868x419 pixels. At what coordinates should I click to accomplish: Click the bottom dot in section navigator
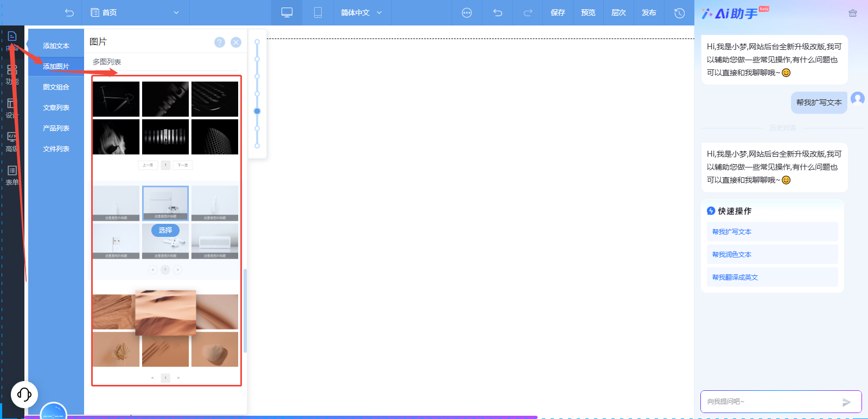pyautogui.click(x=257, y=146)
